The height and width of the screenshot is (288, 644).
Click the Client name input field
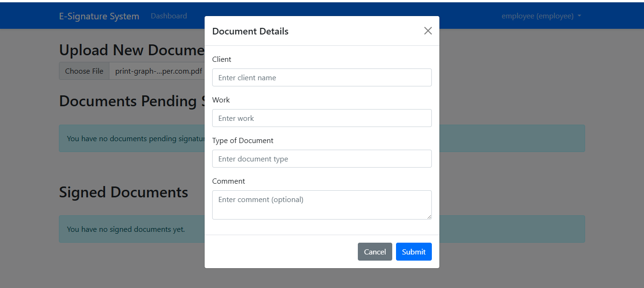[x=322, y=77]
